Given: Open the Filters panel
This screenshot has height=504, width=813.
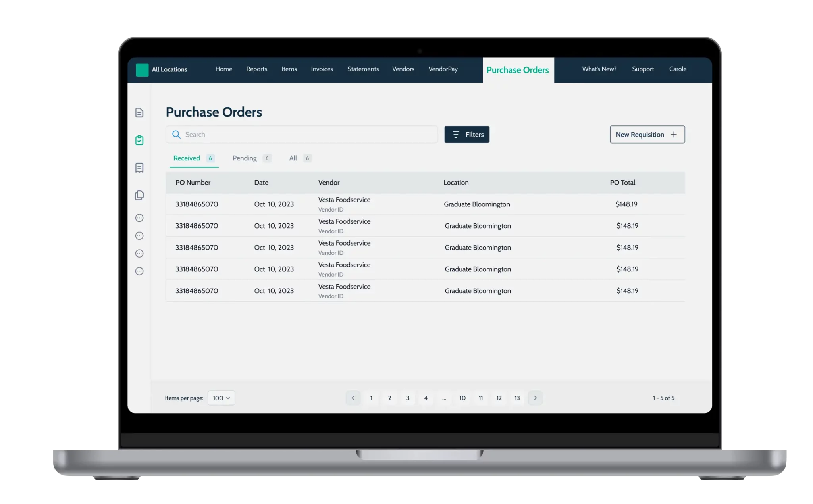Looking at the screenshot, I should click(x=467, y=134).
